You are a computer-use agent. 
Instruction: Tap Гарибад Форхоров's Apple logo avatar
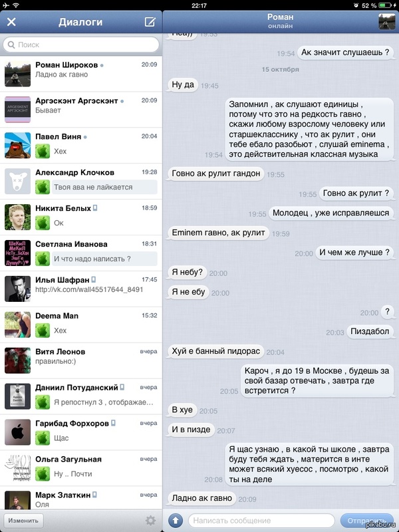pyautogui.click(x=18, y=432)
